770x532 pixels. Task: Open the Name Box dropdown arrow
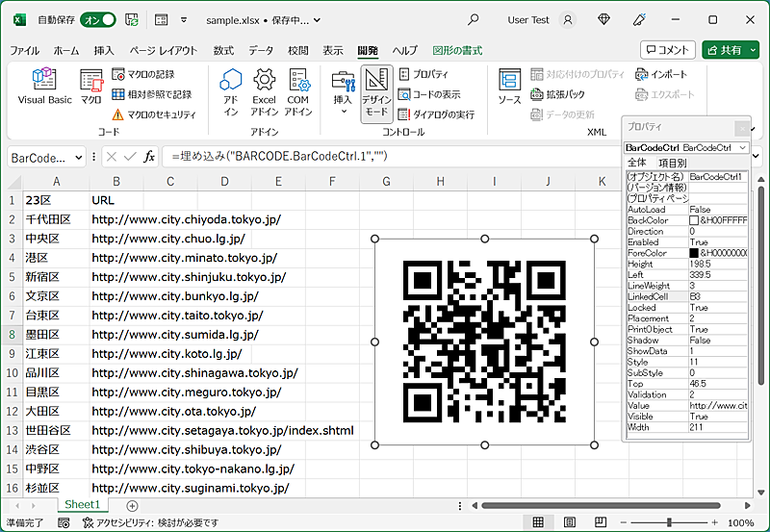tap(79, 158)
